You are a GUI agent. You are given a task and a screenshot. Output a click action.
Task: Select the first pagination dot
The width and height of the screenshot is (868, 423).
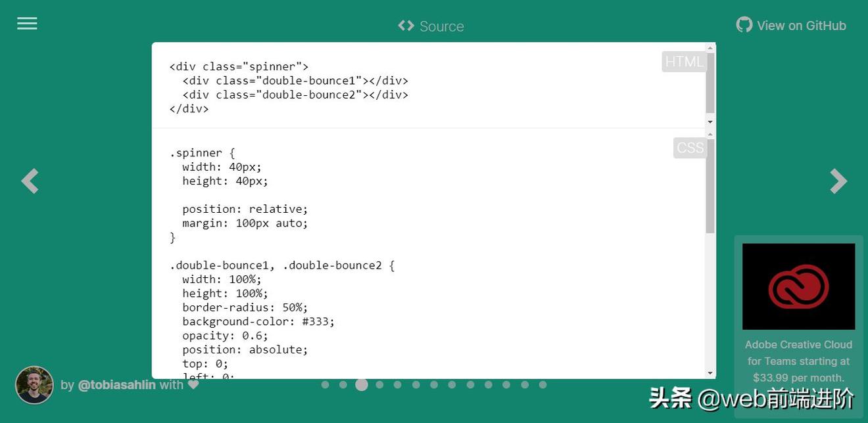pyautogui.click(x=325, y=384)
